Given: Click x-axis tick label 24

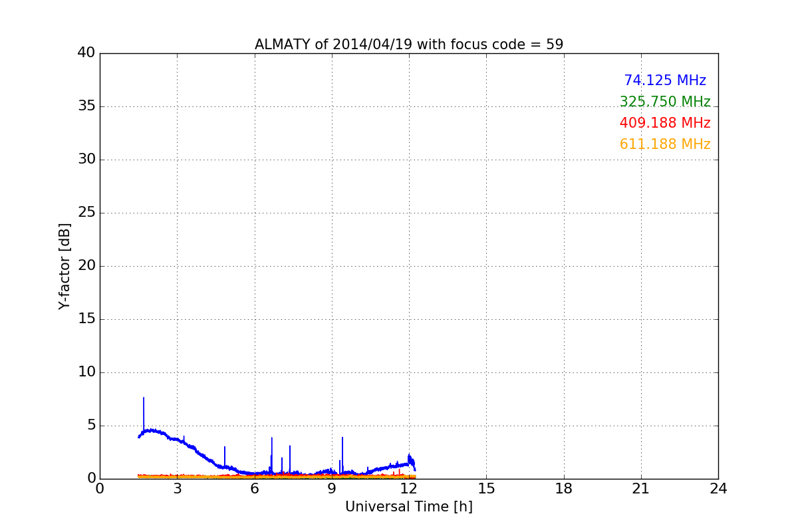Looking at the screenshot, I should coord(718,489).
